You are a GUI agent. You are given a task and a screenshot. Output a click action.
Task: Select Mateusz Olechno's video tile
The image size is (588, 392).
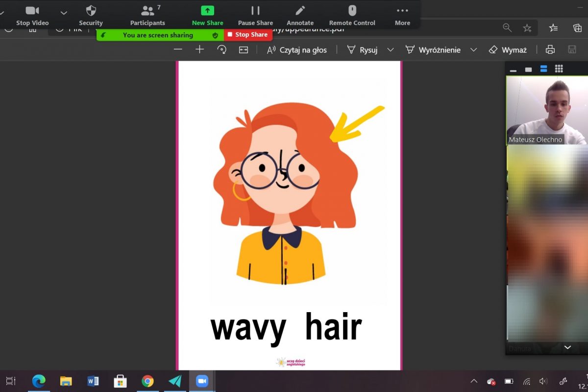(x=546, y=110)
